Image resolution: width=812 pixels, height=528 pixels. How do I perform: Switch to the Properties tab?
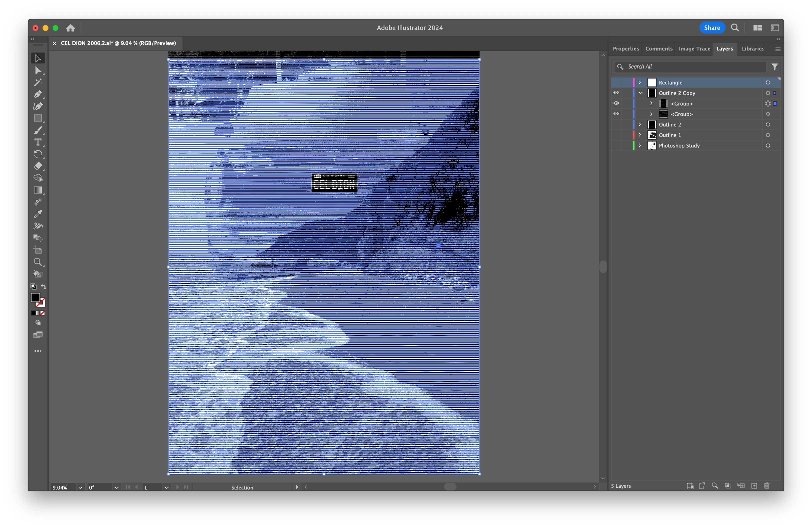coord(626,49)
